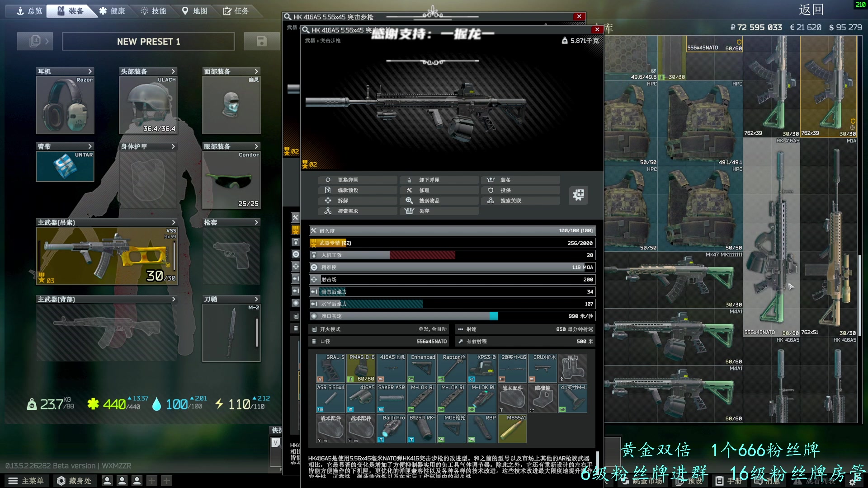Screen dimensions: 868x488
Task: Click the 更换弹匣 reload magazine option
Action: click(357, 180)
